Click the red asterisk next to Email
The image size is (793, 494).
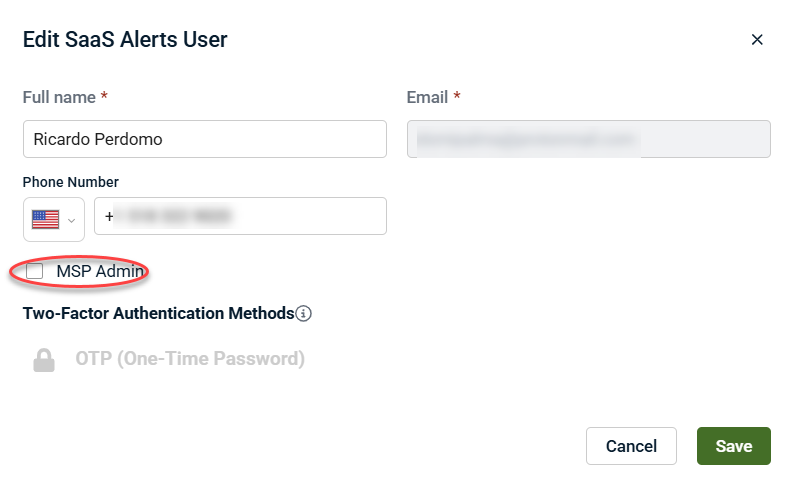click(457, 96)
